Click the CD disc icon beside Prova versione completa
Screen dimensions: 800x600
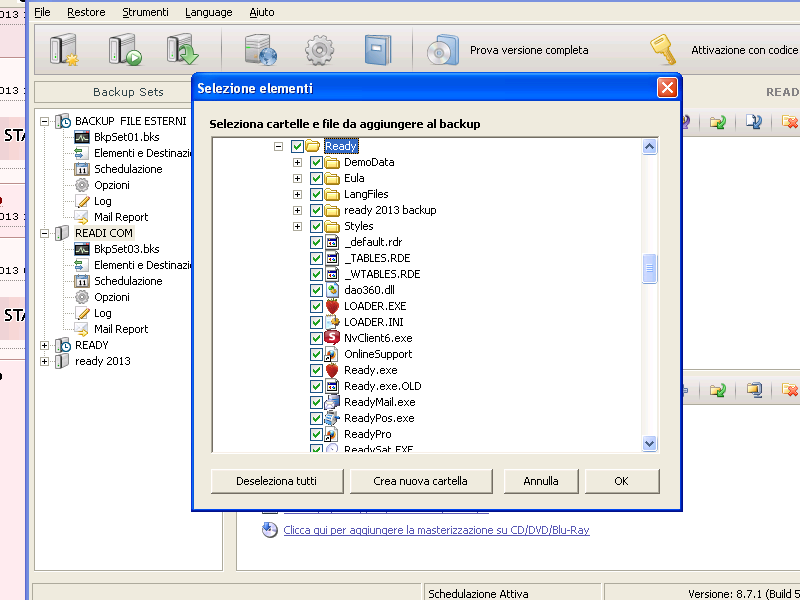(x=442, y=50)
